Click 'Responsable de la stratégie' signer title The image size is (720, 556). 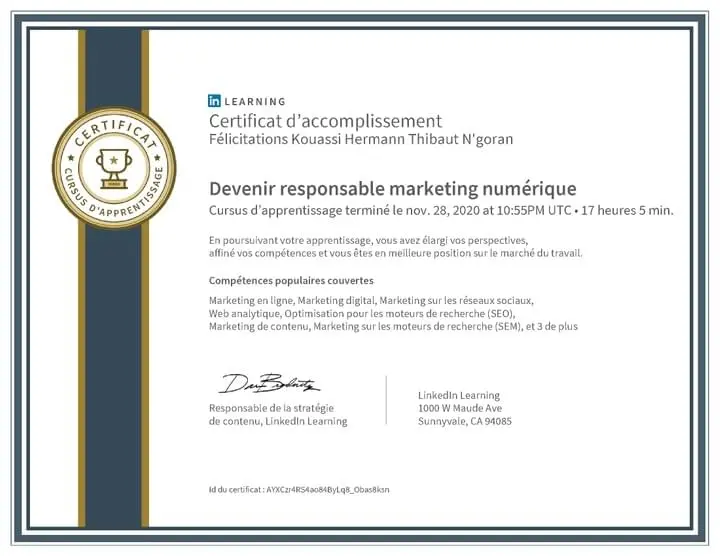point(271,408)
